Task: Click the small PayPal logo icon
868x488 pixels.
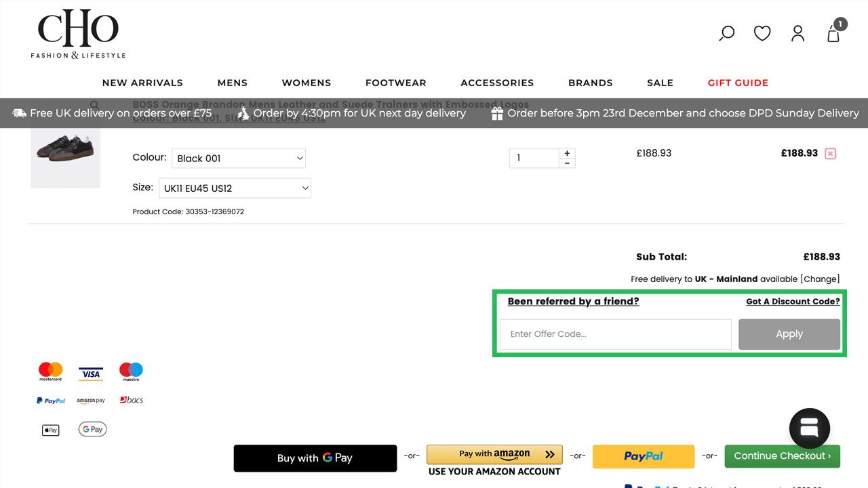Action: 51,401
